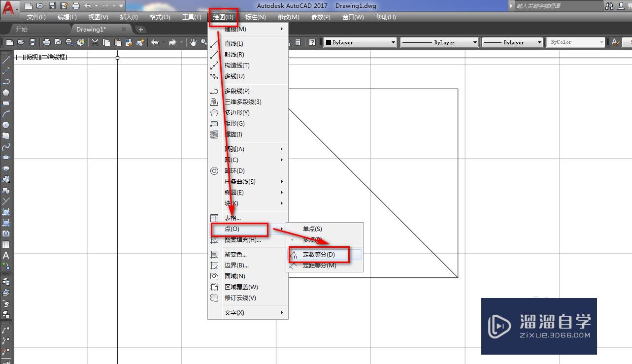The width and height of the screenshot is (632, 364).
Task: Add a new drawing tab with plus button
Action: pyautogui.click(x=140, y=30)
